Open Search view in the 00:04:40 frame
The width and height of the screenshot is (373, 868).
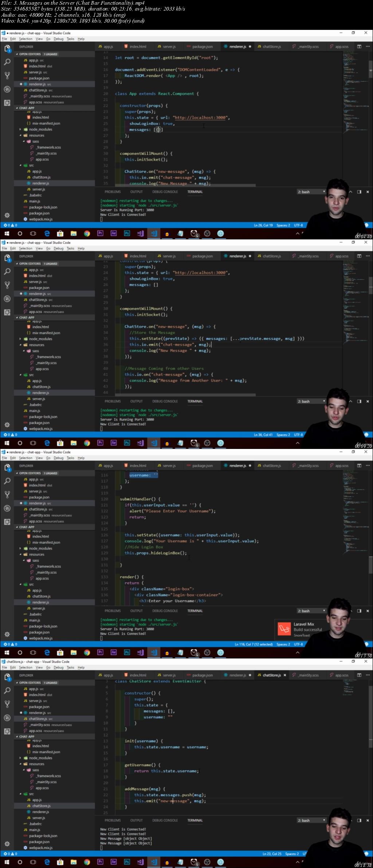7,62
